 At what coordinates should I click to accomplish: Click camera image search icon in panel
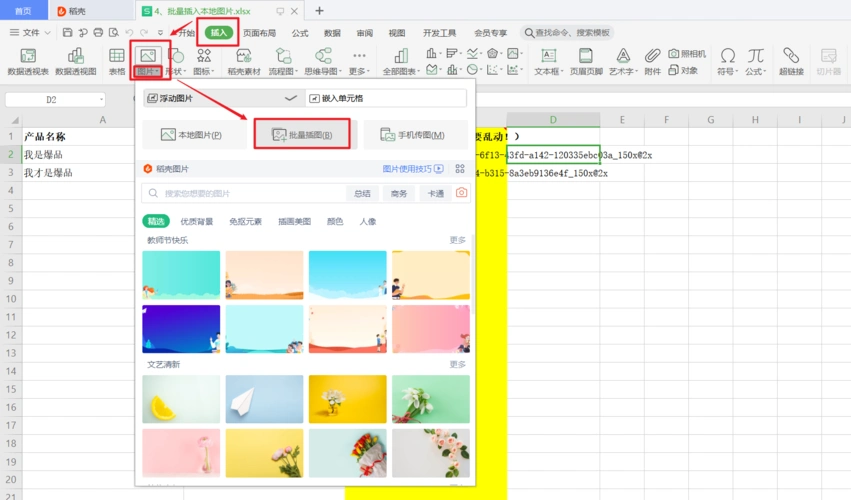click(x=461, y=193)
